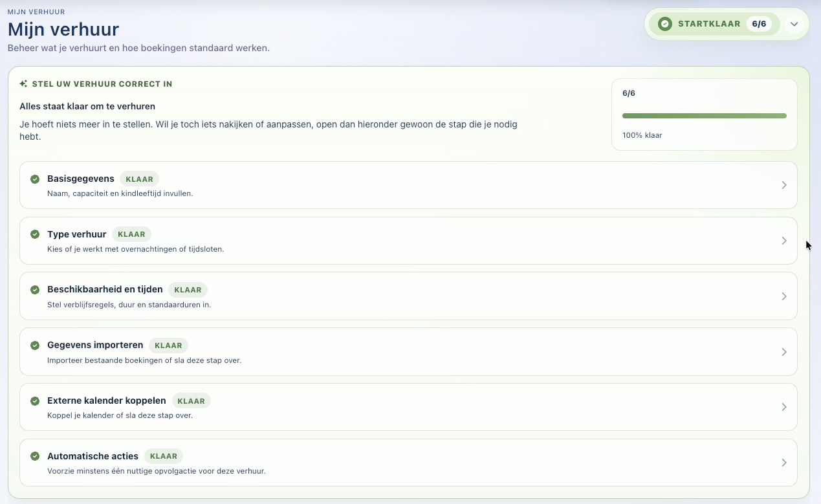Click the 6/6 pill in the Startklaar badge
Viewport: 821px width, 504px height.
(759, 24)
